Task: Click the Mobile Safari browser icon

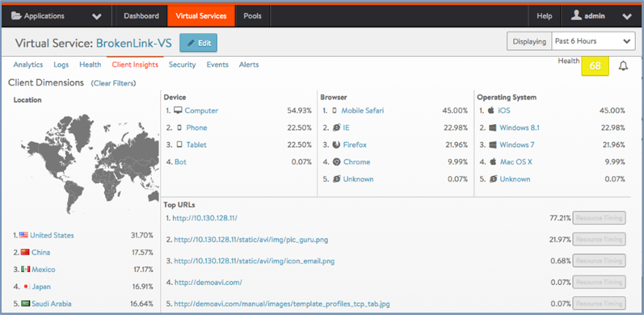Action: [335, 111]
